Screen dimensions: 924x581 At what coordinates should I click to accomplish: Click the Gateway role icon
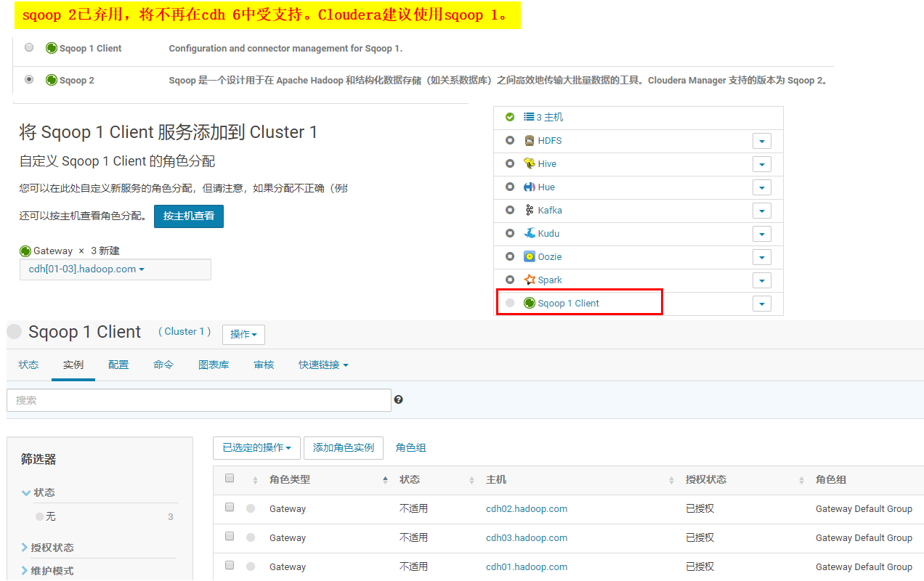25,251
